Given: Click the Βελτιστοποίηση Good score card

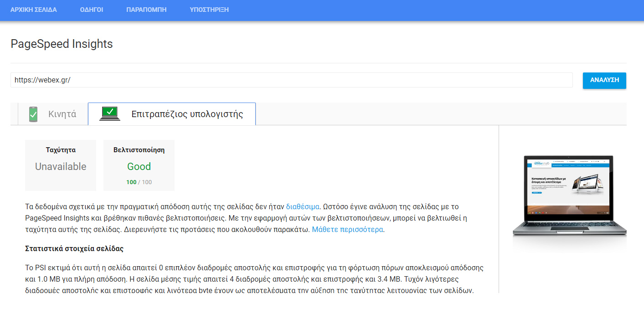Looking at the screenshot, I should 139,165.
